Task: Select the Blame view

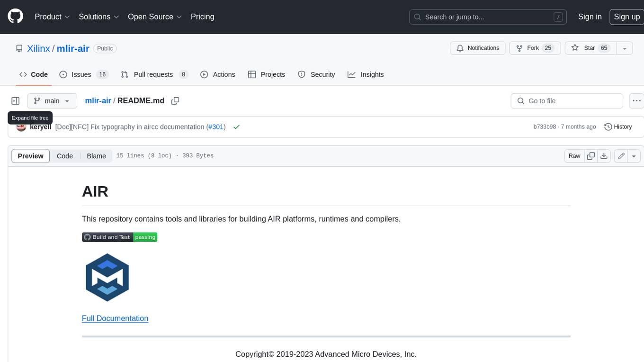Action: click(96, 156)
